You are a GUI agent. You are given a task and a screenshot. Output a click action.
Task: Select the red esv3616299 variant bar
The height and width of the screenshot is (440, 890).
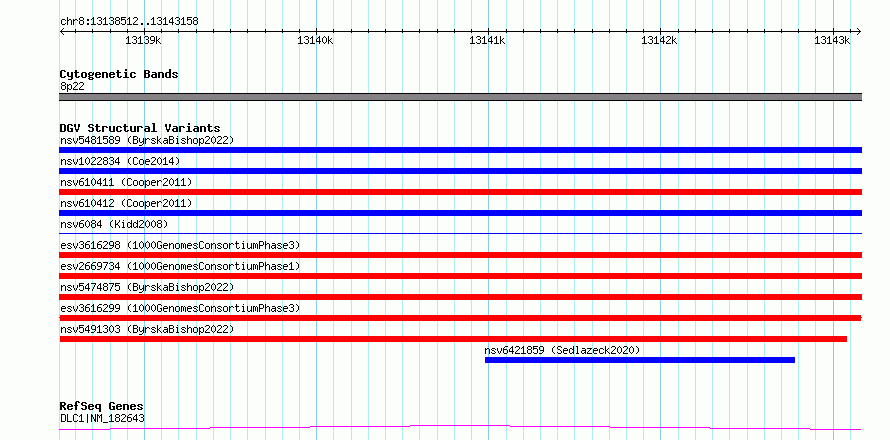click(x=460, y=318)
